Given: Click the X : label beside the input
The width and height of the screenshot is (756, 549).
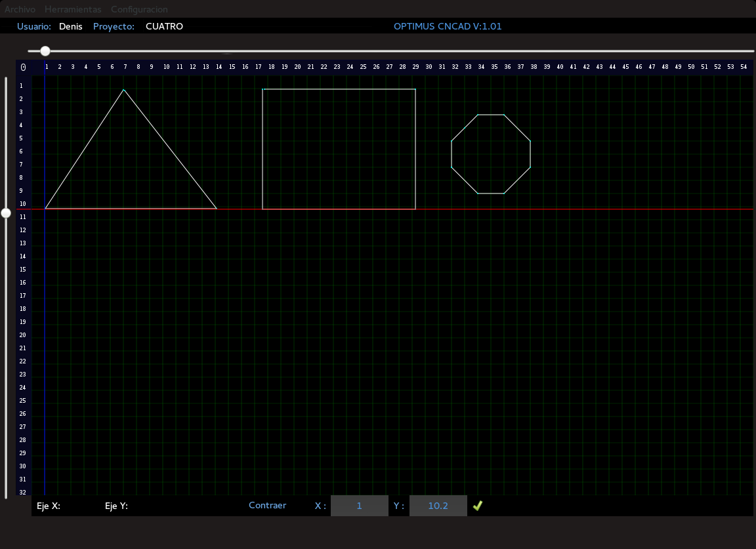Looking at the screenshot, I should pos(321,506).
